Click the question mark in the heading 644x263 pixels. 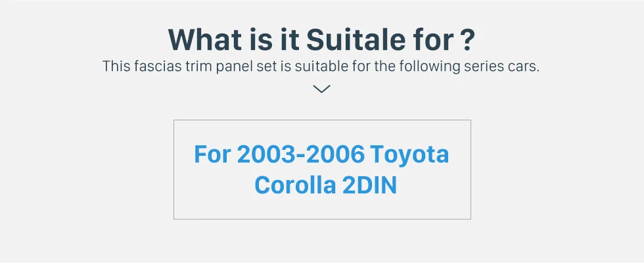(467, 39)
